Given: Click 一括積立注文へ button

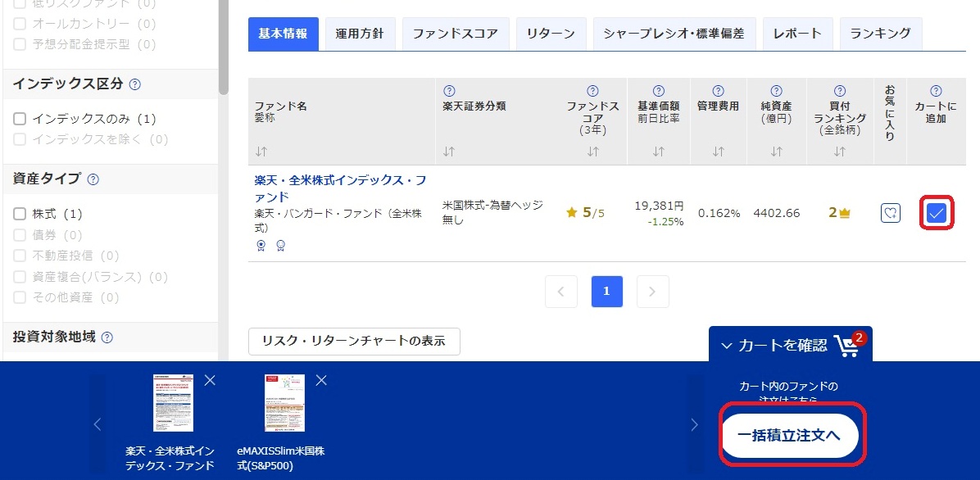Looking at the screenshot, I should pos(790,436).
